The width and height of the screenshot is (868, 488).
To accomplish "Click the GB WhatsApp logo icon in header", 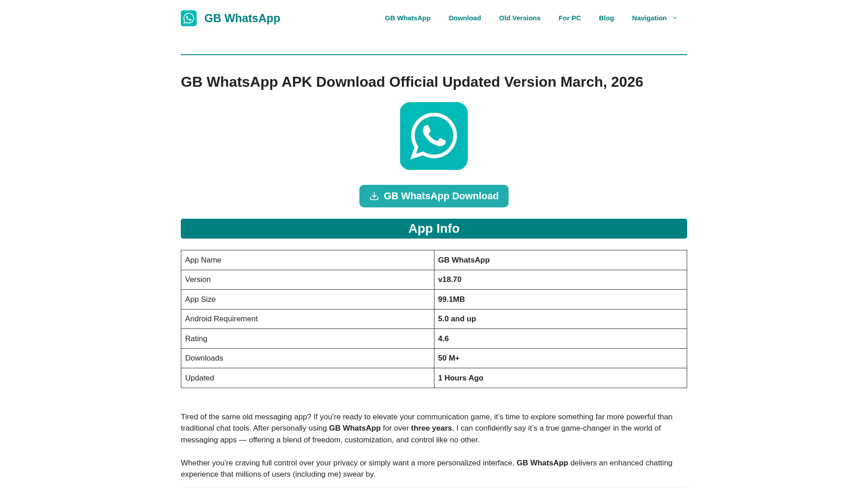I will pos(189,18).
